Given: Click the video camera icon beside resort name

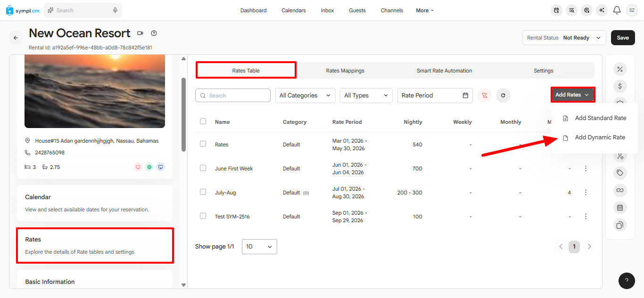Looking at the screenshot, I should click(140, 33).
